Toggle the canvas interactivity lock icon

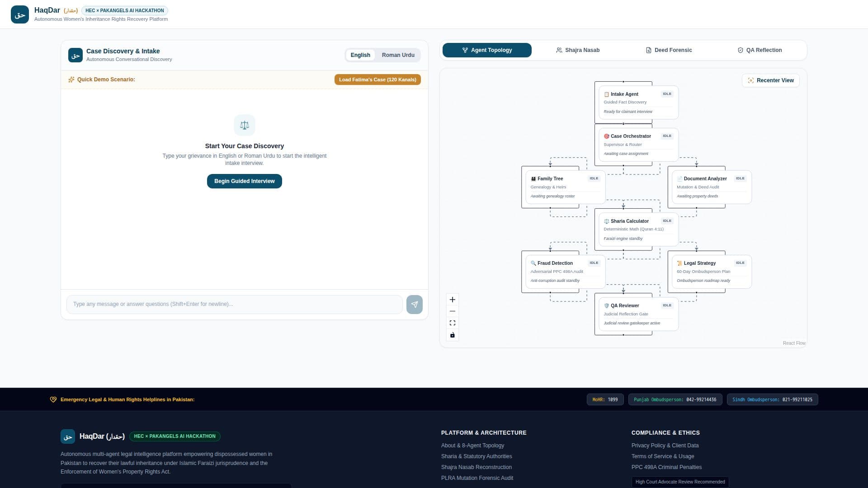(453, 335)
